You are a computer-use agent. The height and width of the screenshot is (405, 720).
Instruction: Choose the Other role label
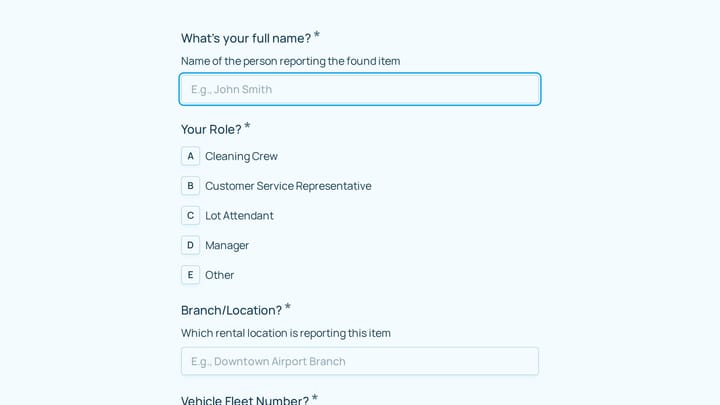point(219,275)
